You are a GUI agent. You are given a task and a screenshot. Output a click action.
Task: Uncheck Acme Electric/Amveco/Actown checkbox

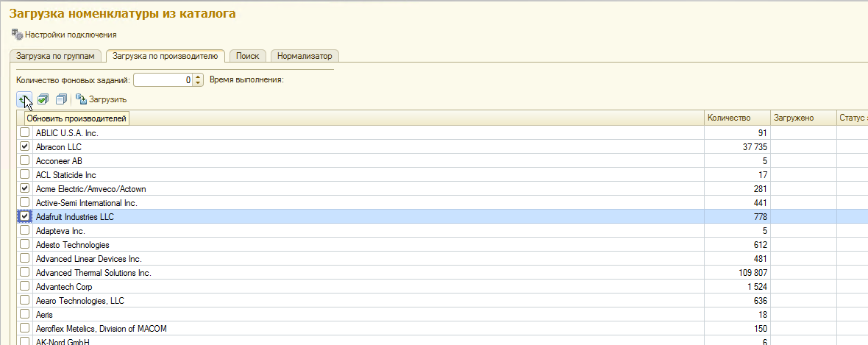click(25, 188)
